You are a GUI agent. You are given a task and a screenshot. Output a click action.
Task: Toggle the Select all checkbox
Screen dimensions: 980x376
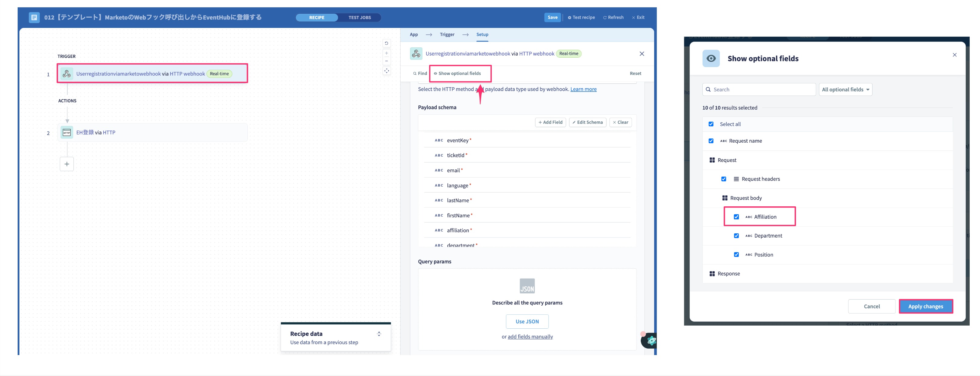tap(711, 124)
